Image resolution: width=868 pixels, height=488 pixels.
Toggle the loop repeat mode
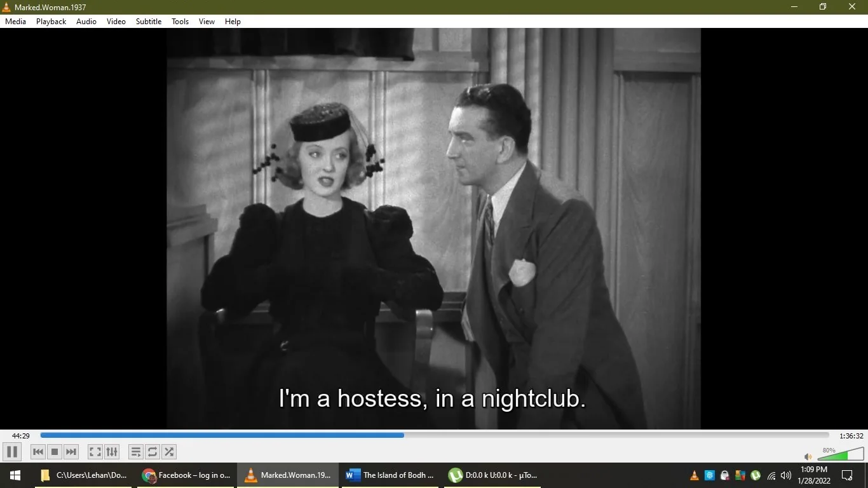coord(153,452)
